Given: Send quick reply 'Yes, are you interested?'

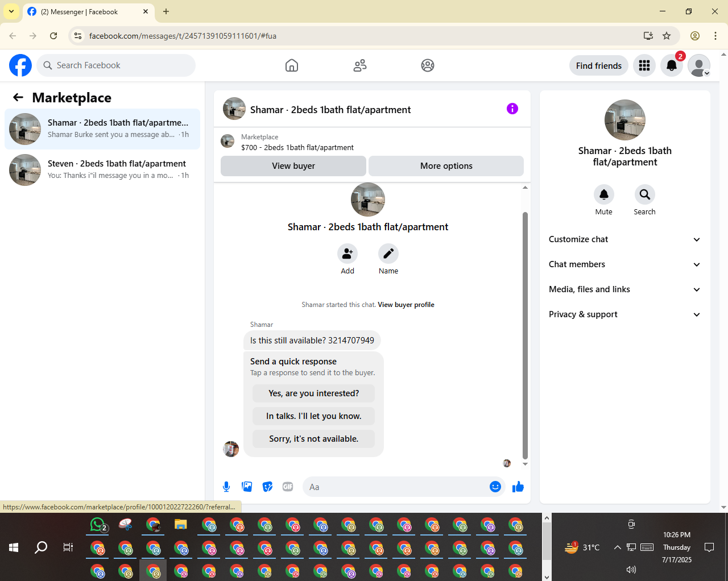Looking at the screenshot, I should pyautogui.click(x=314, y=393).
